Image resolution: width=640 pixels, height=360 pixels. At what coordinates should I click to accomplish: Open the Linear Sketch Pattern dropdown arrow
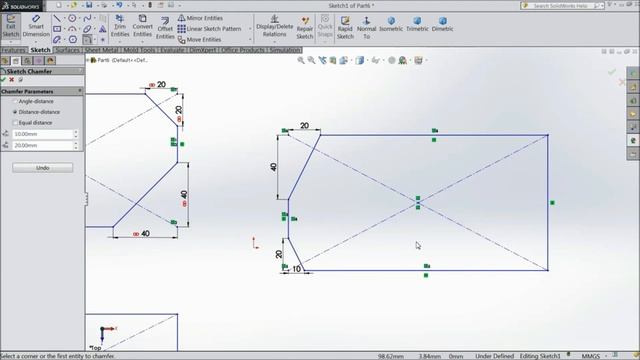pos(250,29)
